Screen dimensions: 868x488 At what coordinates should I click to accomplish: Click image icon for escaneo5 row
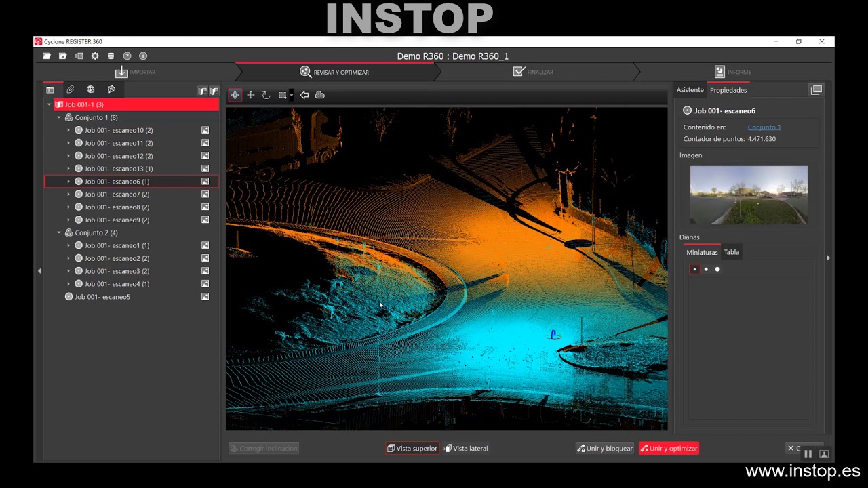pyautogui.click(x=205, y=297)
